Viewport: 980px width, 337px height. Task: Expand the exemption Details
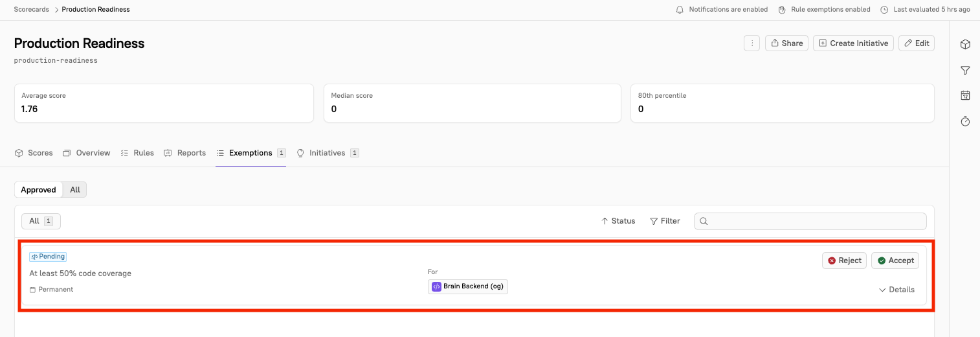[x=896, y=290]
